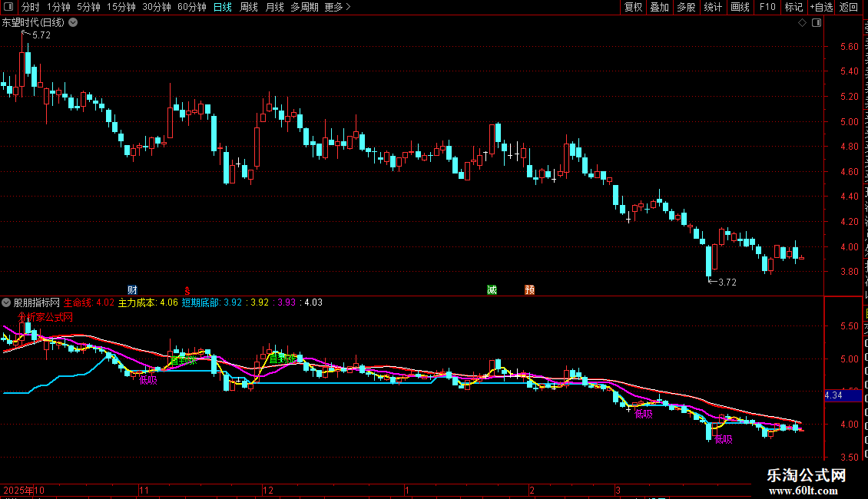The image size is (868, 499).
Task: Switch to the 5分钟 period tab
Action: [x=88, y=7]
